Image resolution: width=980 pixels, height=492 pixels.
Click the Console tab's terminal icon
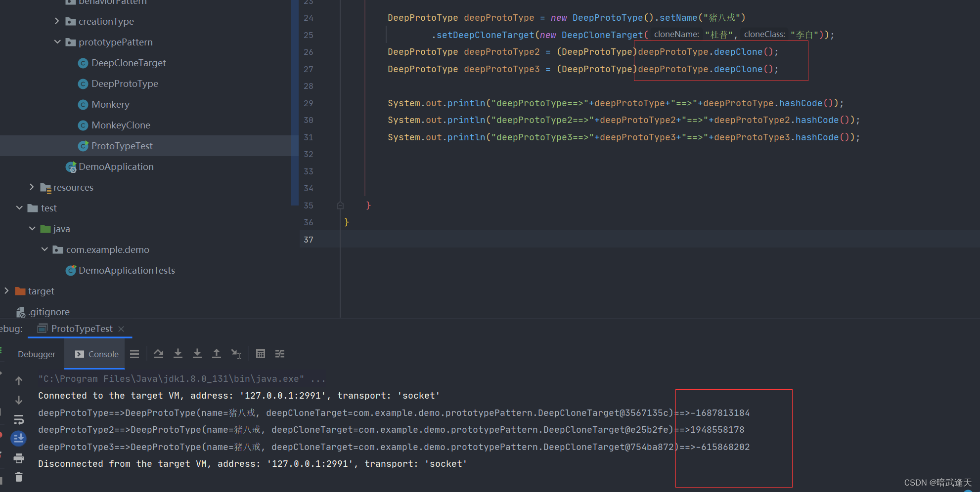click(79, 354)
